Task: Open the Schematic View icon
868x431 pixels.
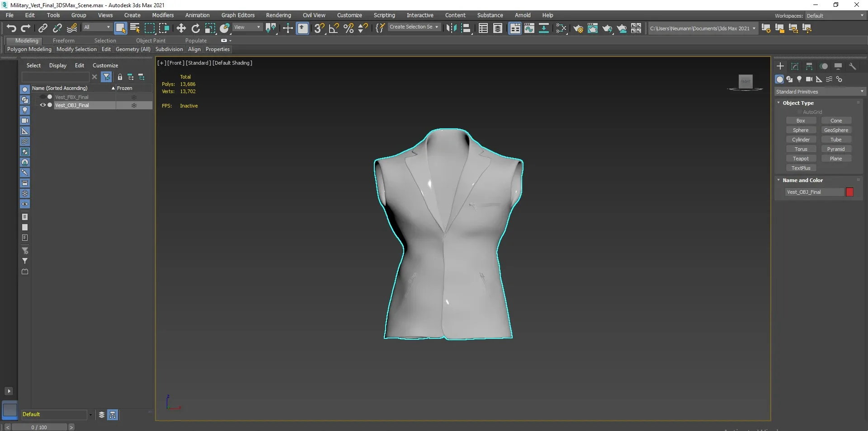Action: (543, 28)
